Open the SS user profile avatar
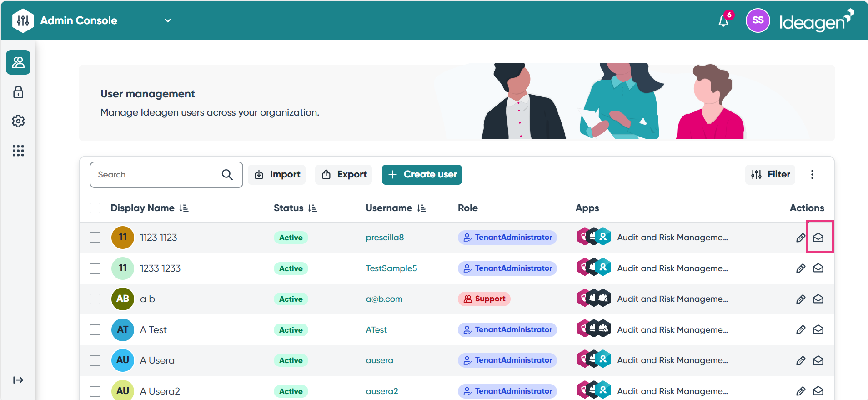The width and height of the screenshot is (868, 400). [758, 20]
